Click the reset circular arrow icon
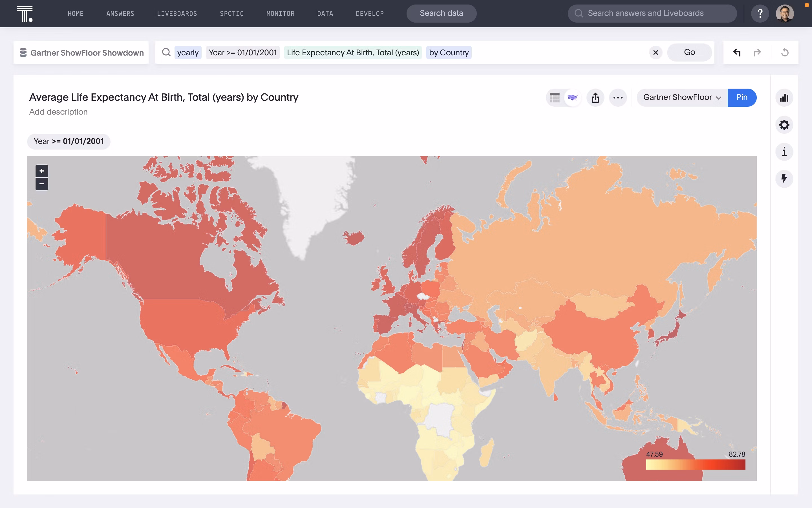This screenshot has height=508, width=812. coord(785,52)
